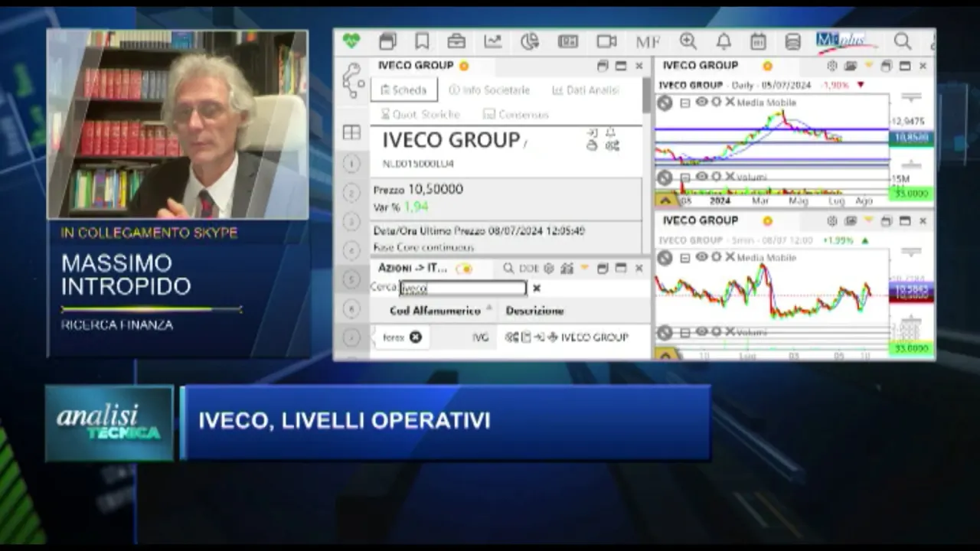Viewport: 980px width, 551px height.
Task: Select workspace number 5 in left sidebar
Action: click(x=351, y=279)
